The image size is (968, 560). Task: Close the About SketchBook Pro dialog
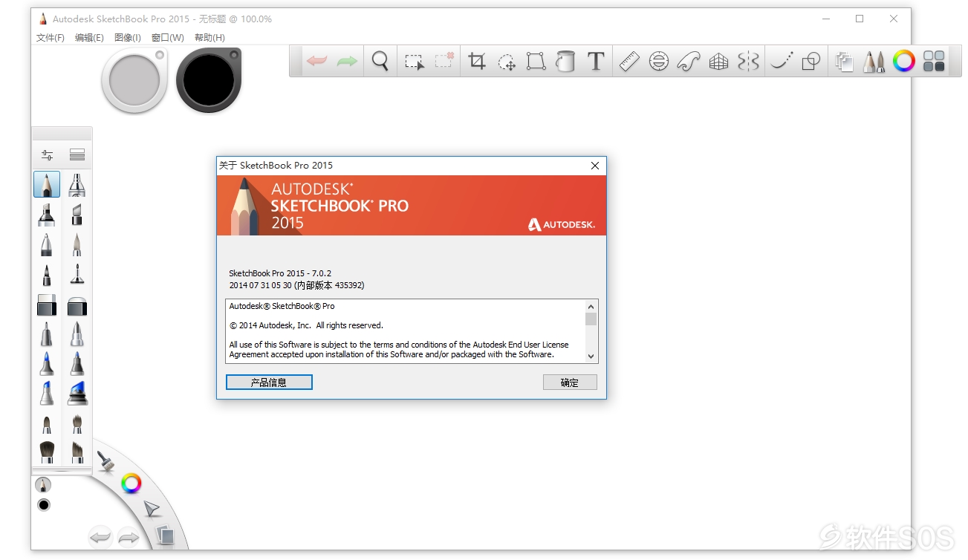pyautogui.click(x=595, y=166)
